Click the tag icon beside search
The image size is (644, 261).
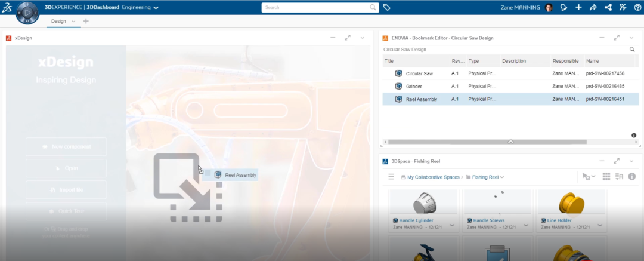[386, 7]
